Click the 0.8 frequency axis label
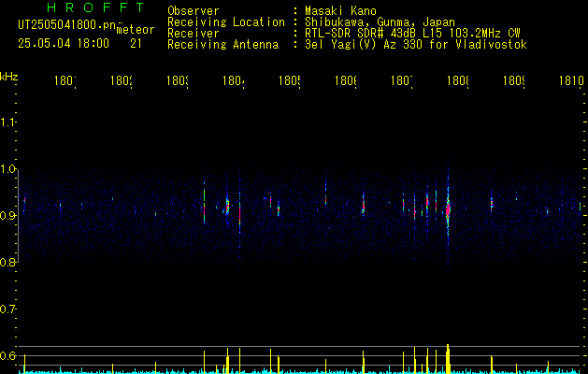 point(7,262)
